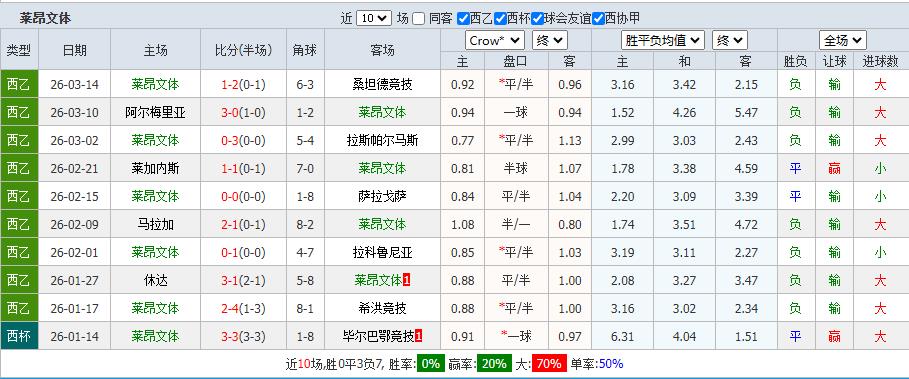The image size is (909, 379).
Task: Open the 胜平负均值 dropdown
Action: 663,41
